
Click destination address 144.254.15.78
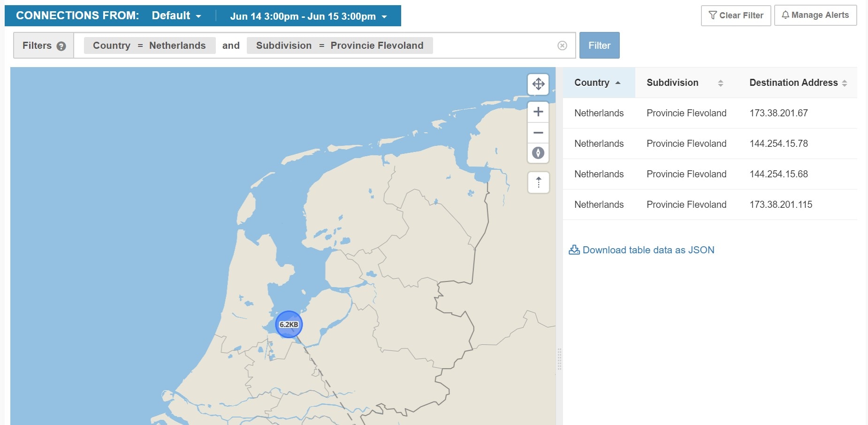778,144
